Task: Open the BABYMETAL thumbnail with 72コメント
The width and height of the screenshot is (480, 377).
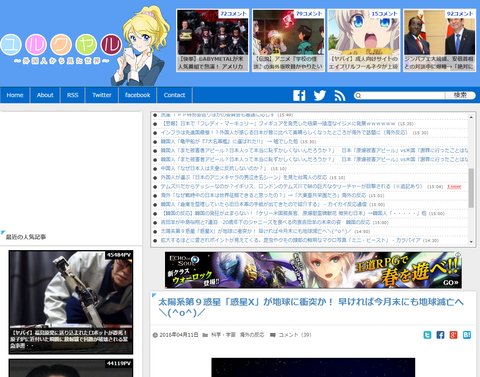Action: click(213, 40)
